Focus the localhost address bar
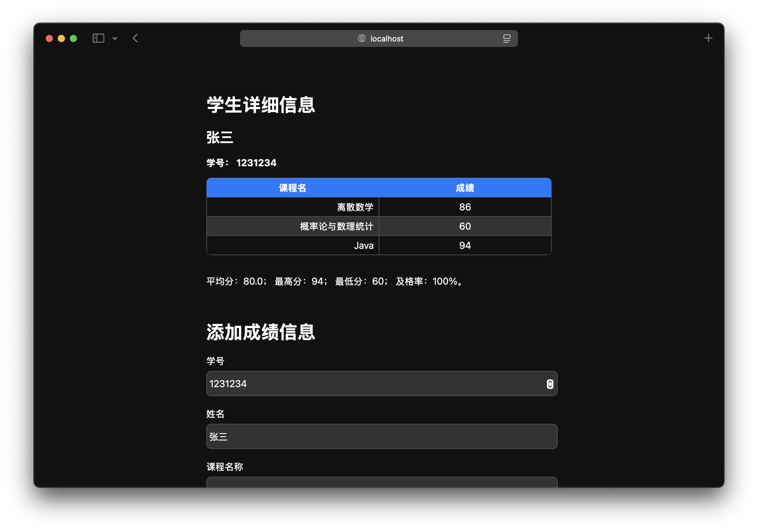This screenshot has width=758, height=532. click(379, 38)
